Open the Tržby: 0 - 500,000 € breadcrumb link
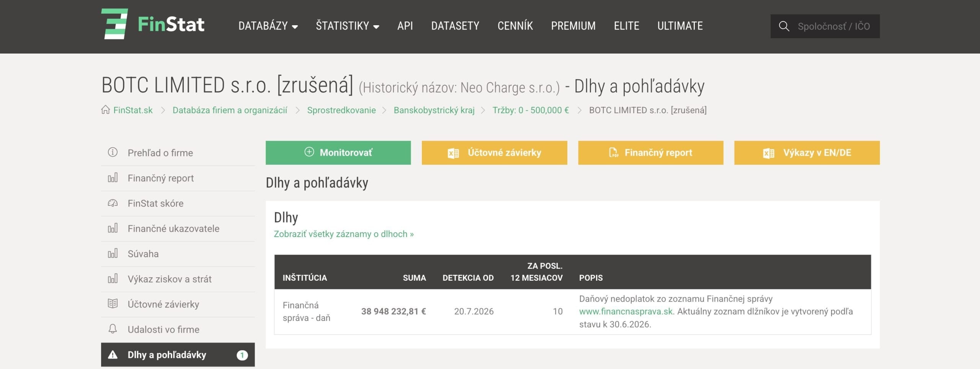The width and height of the screenshot is (980, 369). (531, 110)
